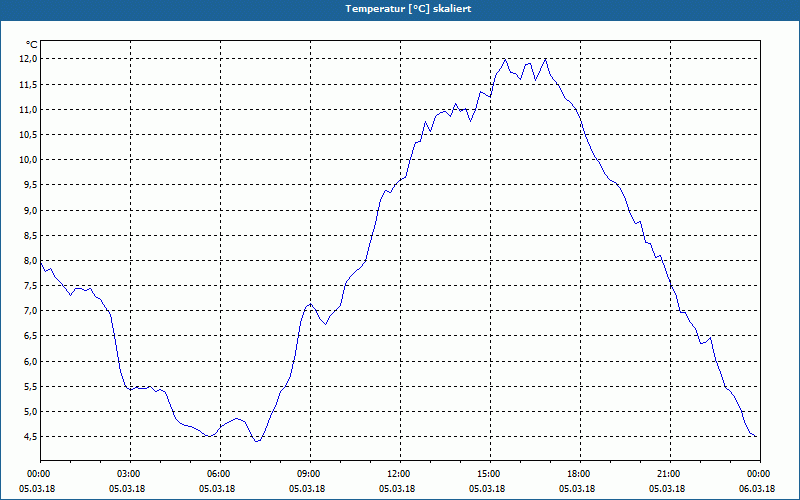Click the 10,5 y-axis value
This screenshot has width=800, height=500.
coord(29,135)
